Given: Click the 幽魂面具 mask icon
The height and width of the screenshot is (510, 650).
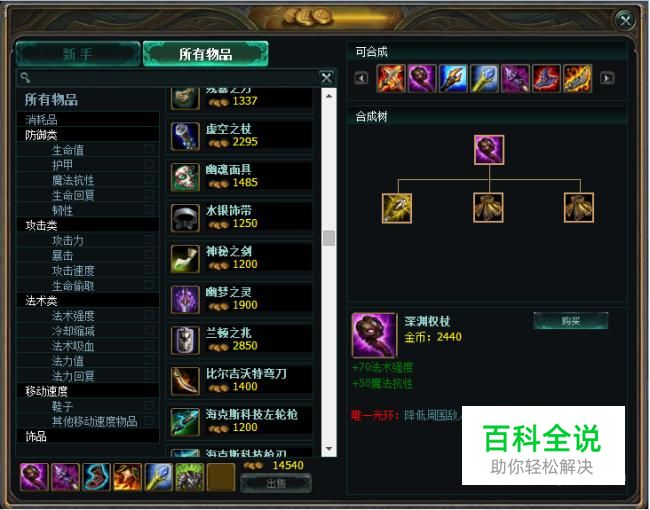Looking at the screenshot, I should [185, 177].
